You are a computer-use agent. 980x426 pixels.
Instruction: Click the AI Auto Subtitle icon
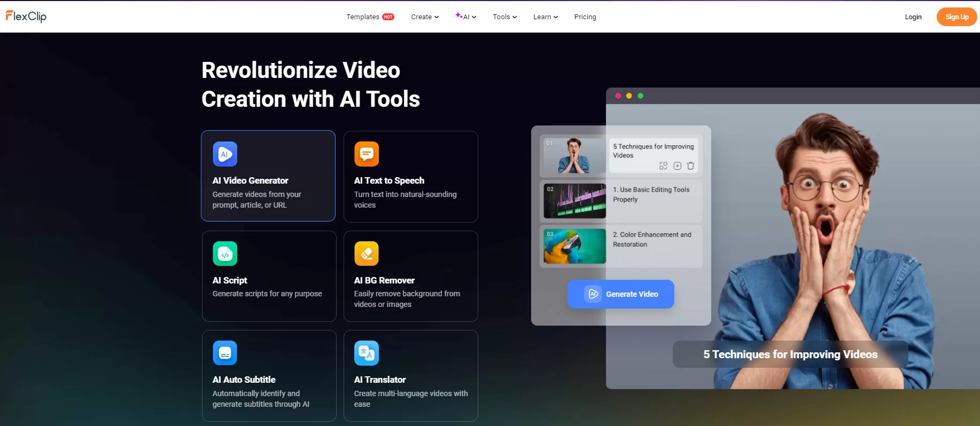pos(225,353)
